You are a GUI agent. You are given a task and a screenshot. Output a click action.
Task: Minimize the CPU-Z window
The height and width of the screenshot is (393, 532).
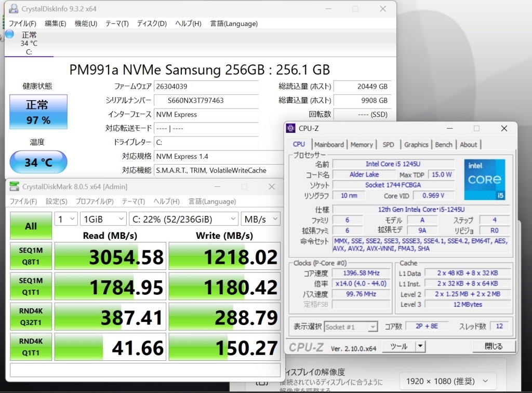point(449,128)
